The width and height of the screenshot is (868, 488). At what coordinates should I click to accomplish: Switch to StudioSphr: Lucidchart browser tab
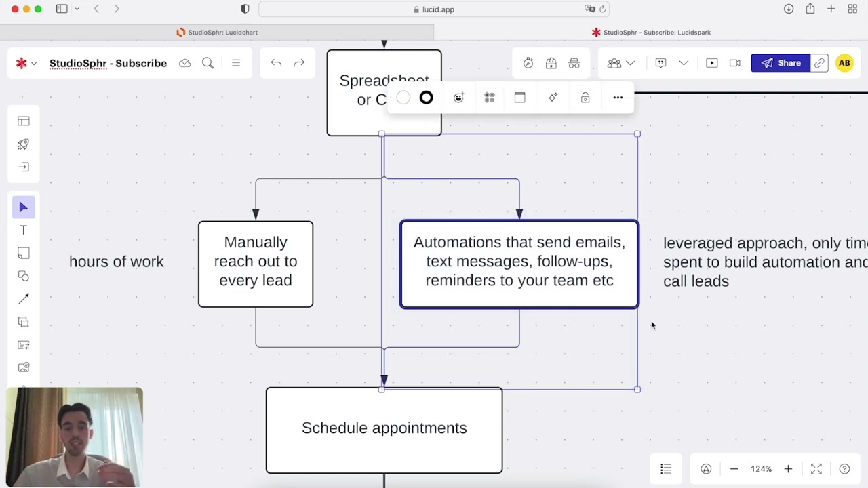tap(217, 32)
